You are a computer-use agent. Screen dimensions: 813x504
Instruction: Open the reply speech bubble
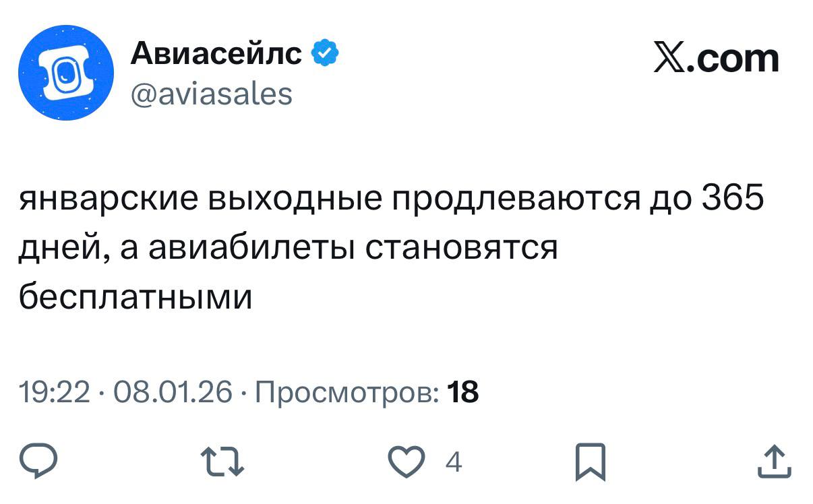point(39,462)
